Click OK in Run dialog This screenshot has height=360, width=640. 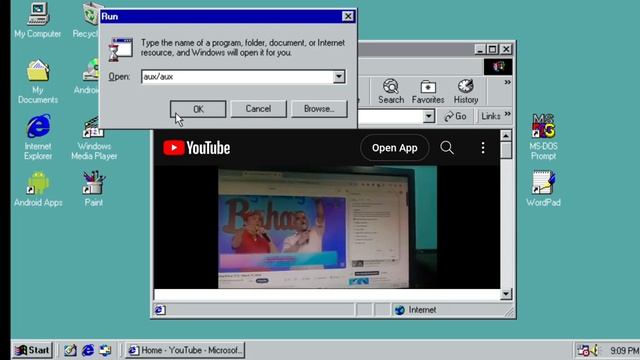pos(198,109)
